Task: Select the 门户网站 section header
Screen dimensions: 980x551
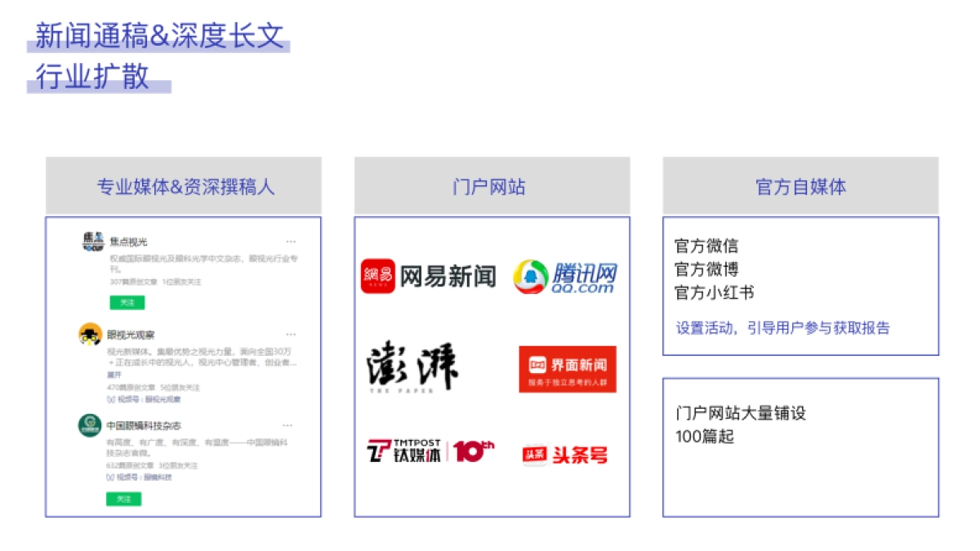Action: pos(492,186)
